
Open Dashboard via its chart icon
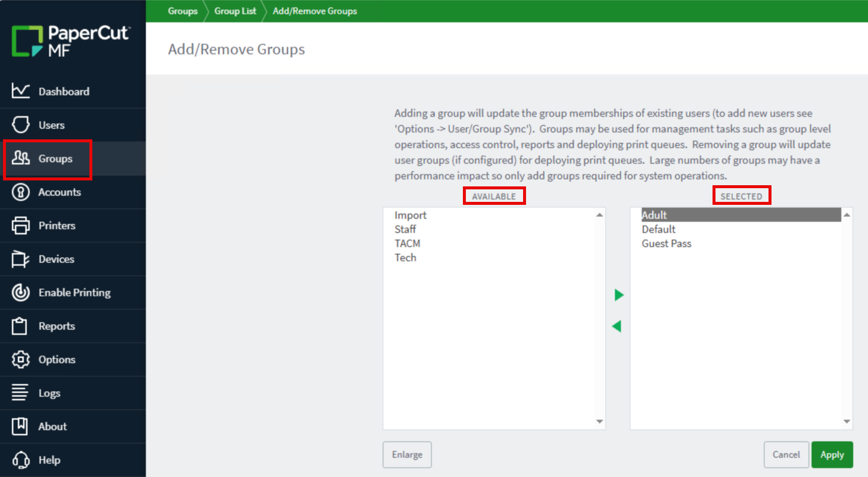click(x=21, y=91)
